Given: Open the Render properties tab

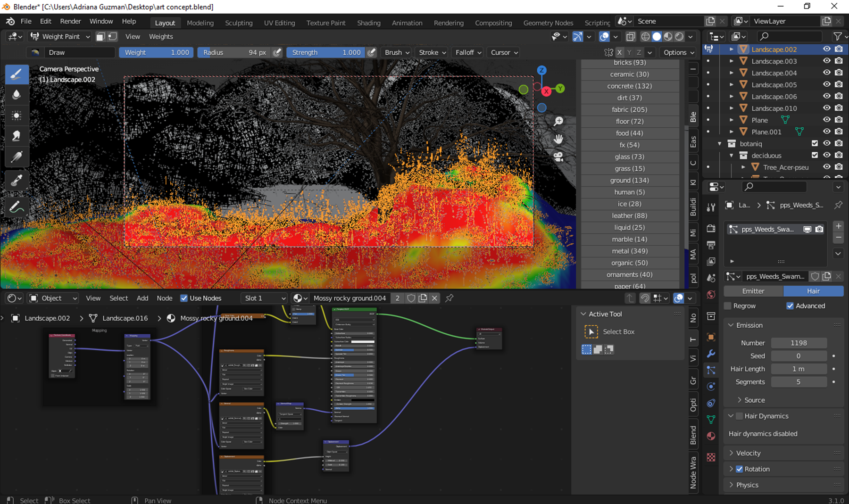Looking at the screenshot, I should (x=711, y=229).
